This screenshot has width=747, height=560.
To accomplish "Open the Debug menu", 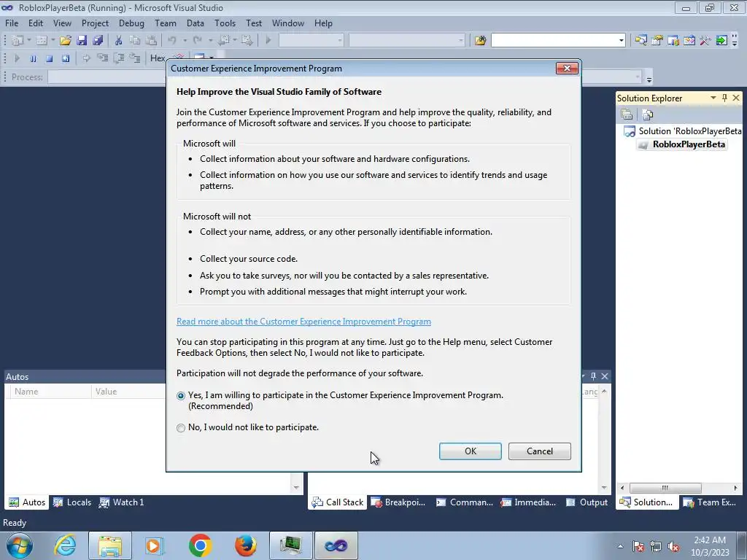I will pos(131,23).
